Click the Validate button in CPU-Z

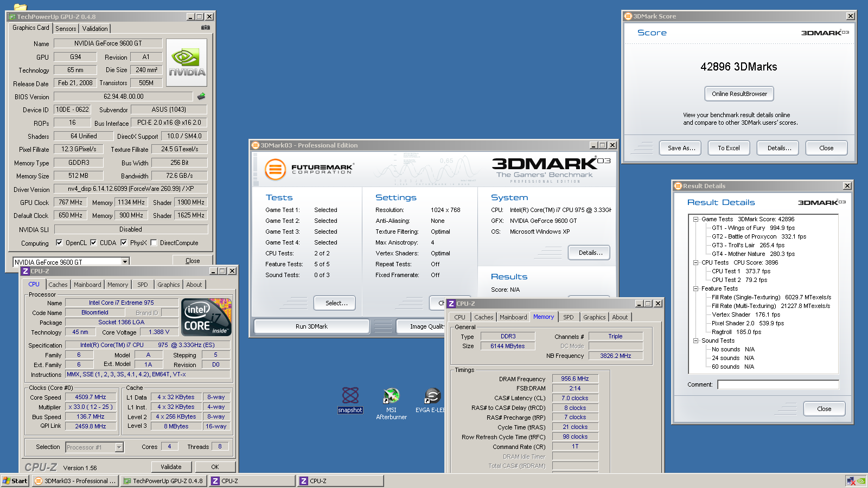tap(171, 467)
